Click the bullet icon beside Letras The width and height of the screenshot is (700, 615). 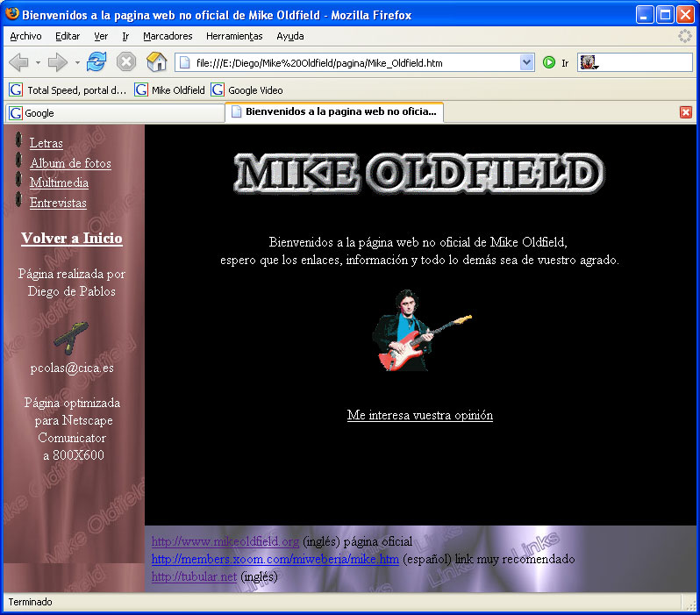pos(18,139)
